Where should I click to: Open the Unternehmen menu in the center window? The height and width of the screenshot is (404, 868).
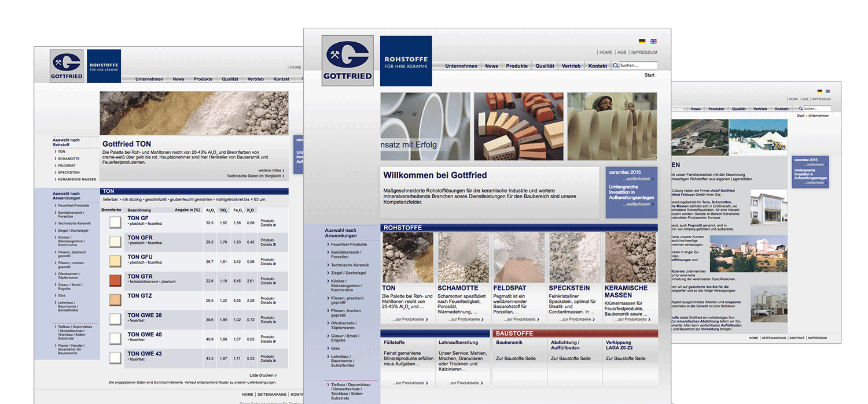[x=461, y=66]
